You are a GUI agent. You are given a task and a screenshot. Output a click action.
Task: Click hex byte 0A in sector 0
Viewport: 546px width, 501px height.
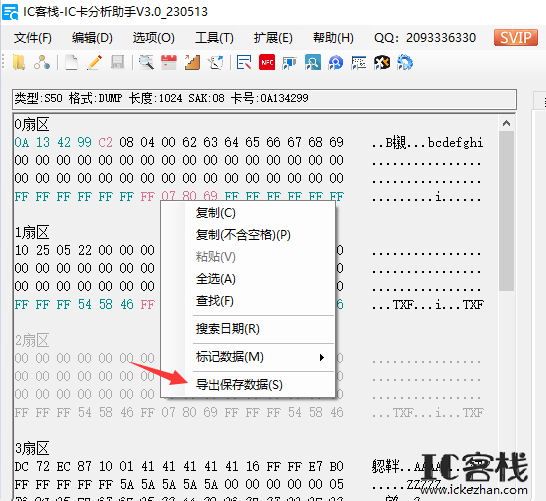coord(22,142)
